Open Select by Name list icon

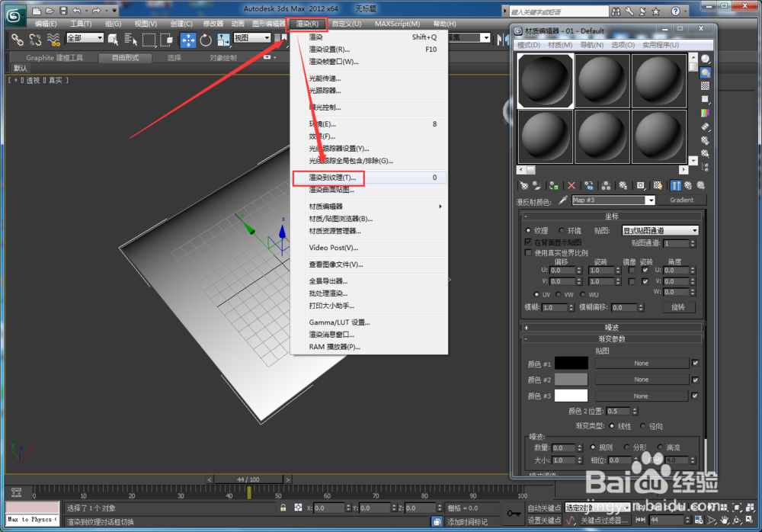tap(131, 40)
